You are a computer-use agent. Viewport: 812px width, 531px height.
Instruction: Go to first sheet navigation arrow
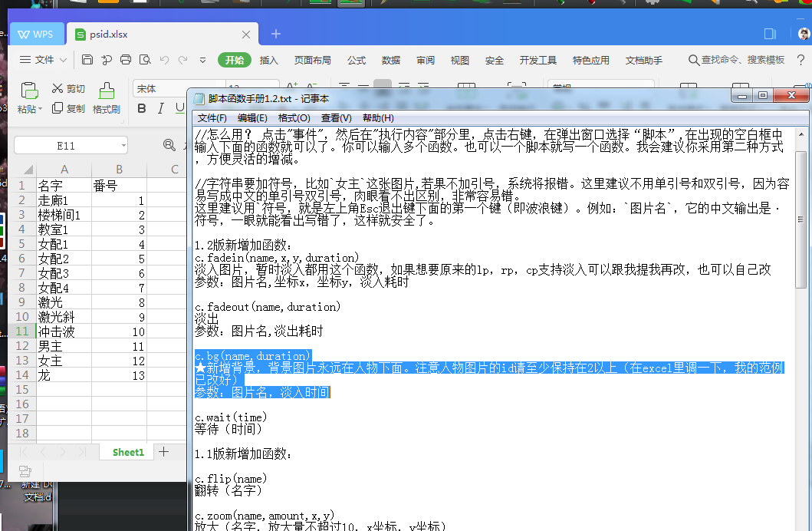23,452
